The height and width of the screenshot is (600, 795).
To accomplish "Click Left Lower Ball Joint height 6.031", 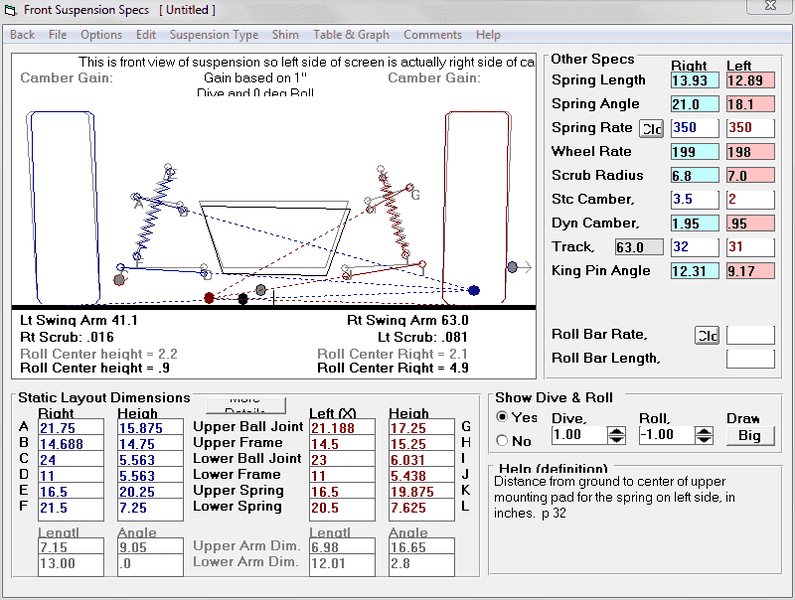I will (421, 460).
